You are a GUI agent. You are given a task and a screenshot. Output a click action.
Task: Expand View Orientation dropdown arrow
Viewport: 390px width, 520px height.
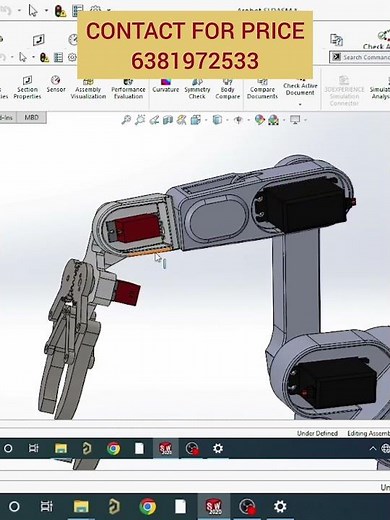206,120
